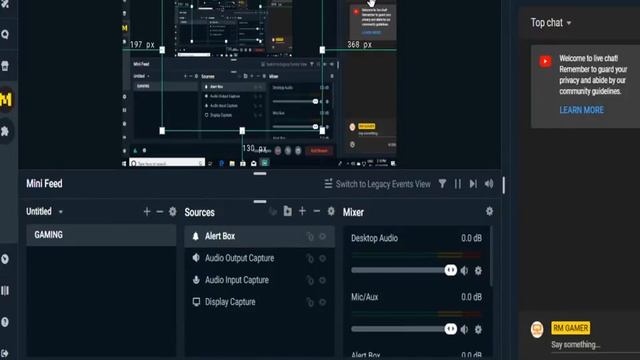Screen dimensions: 640x360
Task: Click Switch to Legacy Events View
Action: pos(378,184)
